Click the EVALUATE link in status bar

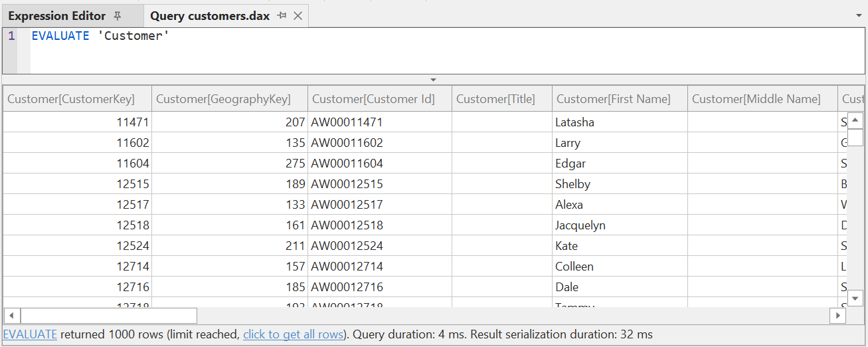pos(30,334)
